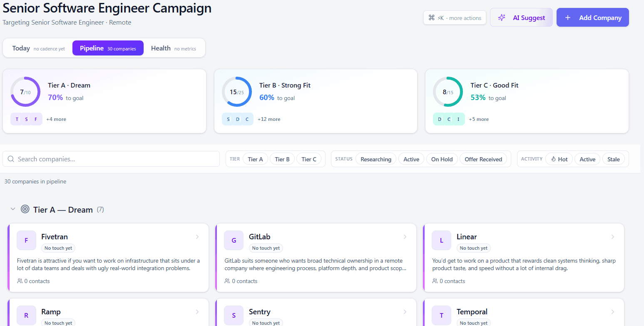Click the "70%" goal value in Tier A
Viewport: 644px width, 326px height.
pyautogui.click(x=55, y=98)
